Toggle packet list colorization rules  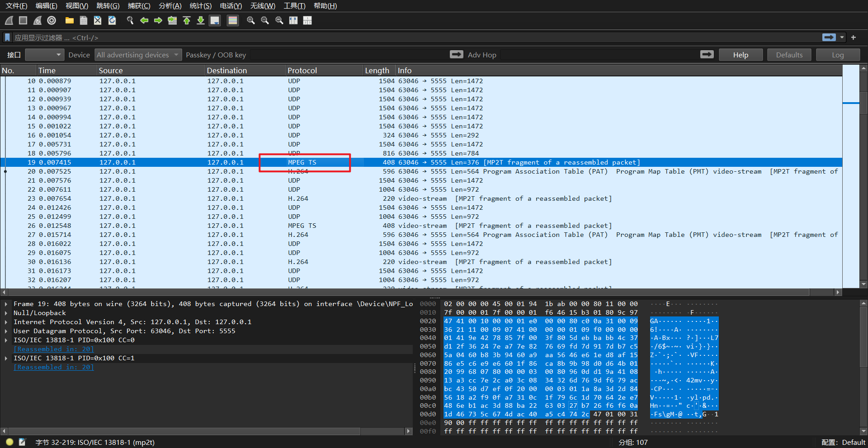[233, 20]
